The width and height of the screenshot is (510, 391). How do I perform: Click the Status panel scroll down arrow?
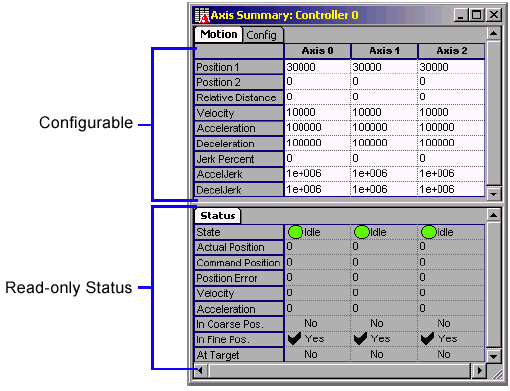(494, 356)
